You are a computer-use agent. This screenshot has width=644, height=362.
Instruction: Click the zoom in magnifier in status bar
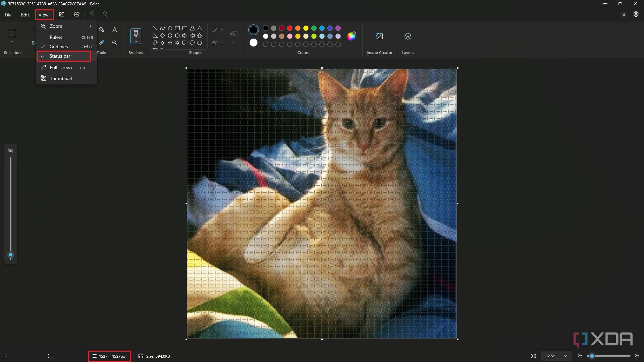[x=637, y=356]
